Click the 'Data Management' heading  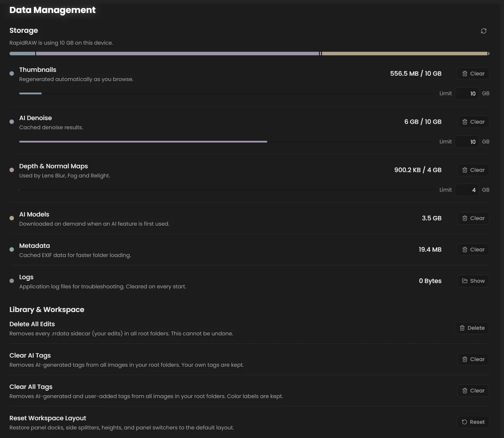pyautogui.click(x=52, y=10)
